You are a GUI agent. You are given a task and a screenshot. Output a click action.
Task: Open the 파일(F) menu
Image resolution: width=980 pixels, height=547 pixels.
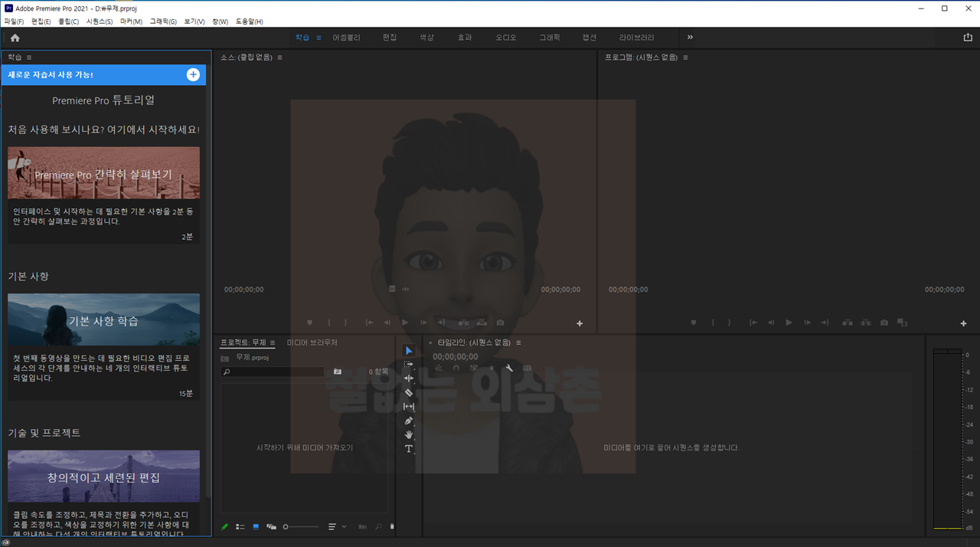point(14,21)
